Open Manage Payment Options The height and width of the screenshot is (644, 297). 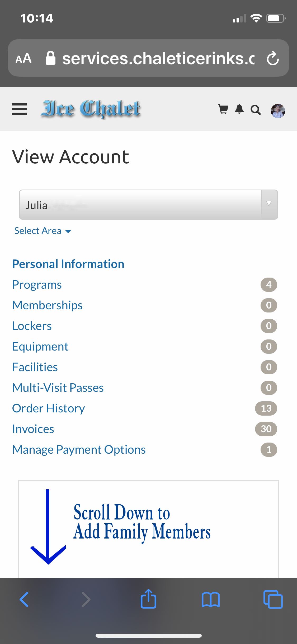(79, 449)
